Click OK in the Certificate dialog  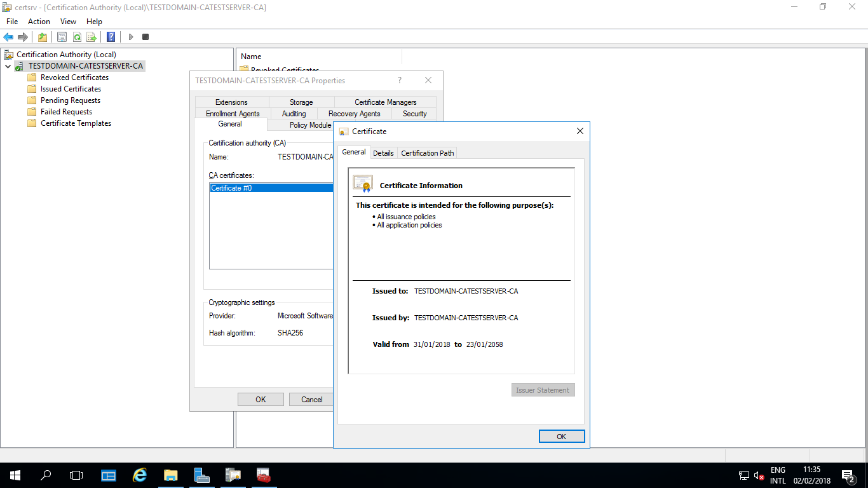(x=561, y=437)
